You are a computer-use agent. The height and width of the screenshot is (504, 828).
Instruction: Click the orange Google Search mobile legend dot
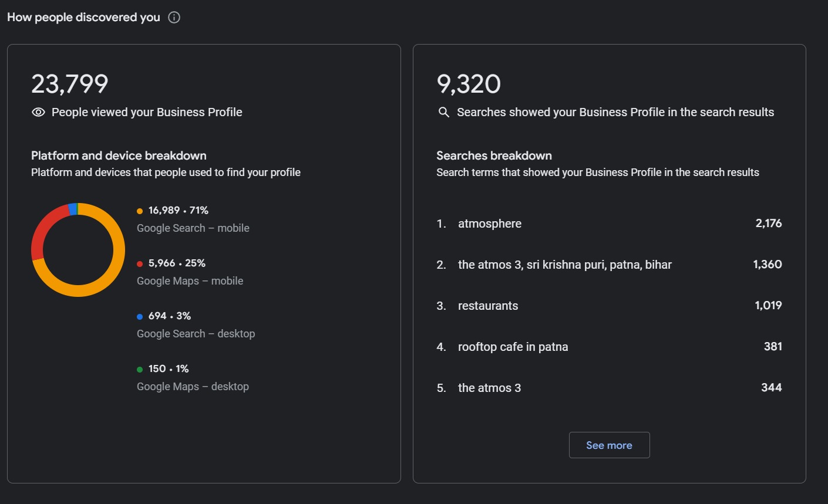[140, 211]
